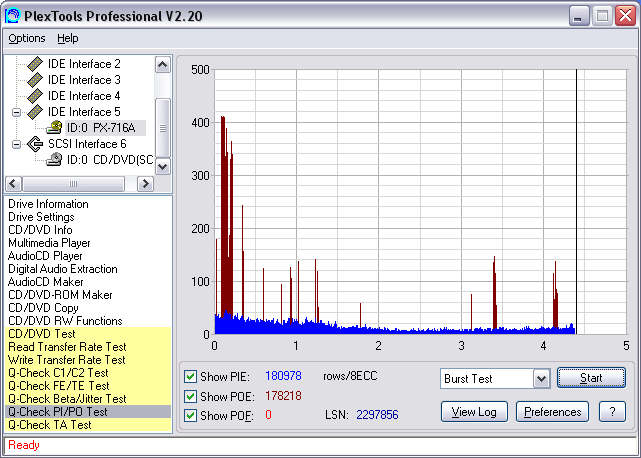
Task: Open the Burst Test dropdown
Action: pos(541,379)
